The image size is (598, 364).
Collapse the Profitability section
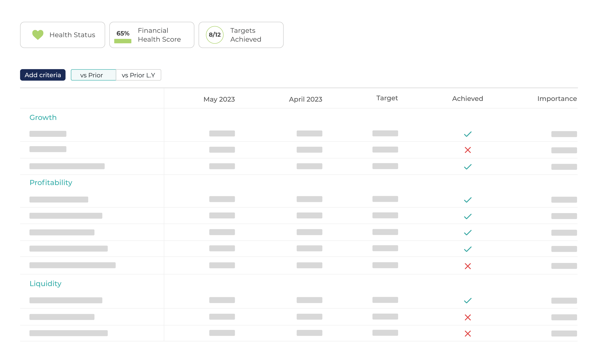(x=51, y=182)
